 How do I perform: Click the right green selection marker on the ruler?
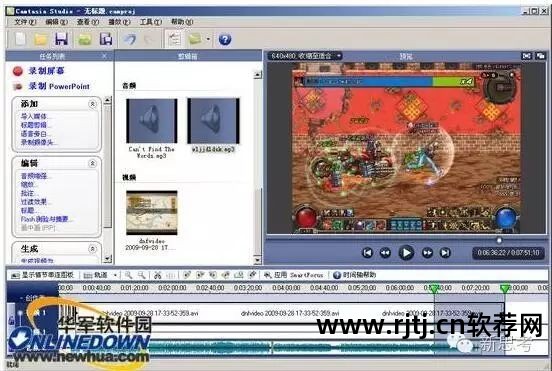click(x=505, y=289)
